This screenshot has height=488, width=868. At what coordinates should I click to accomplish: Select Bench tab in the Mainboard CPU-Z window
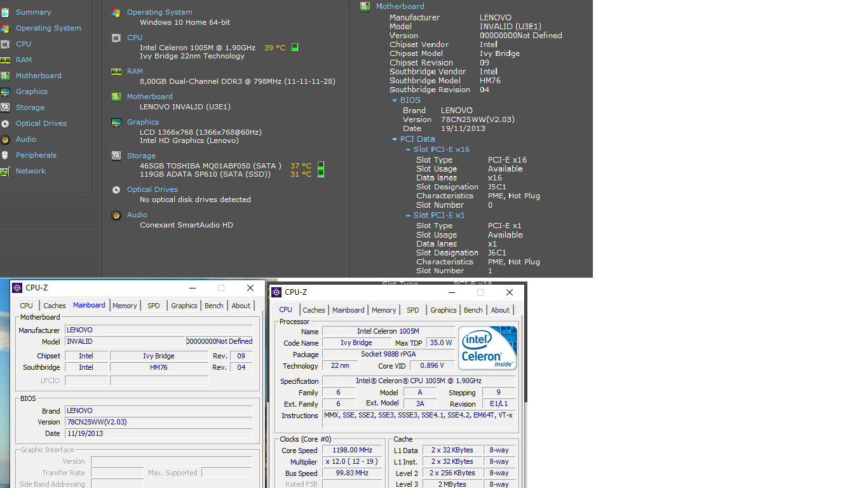pos(214,306)
